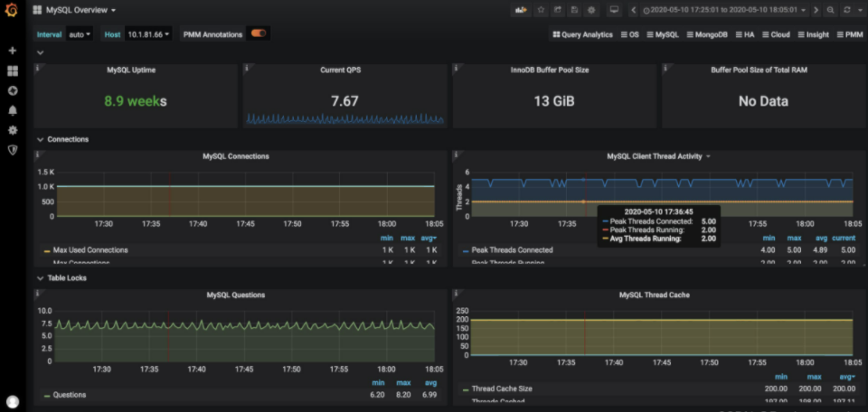
Task: Click the 13 GiB buffer pool value
Action: 554,101
